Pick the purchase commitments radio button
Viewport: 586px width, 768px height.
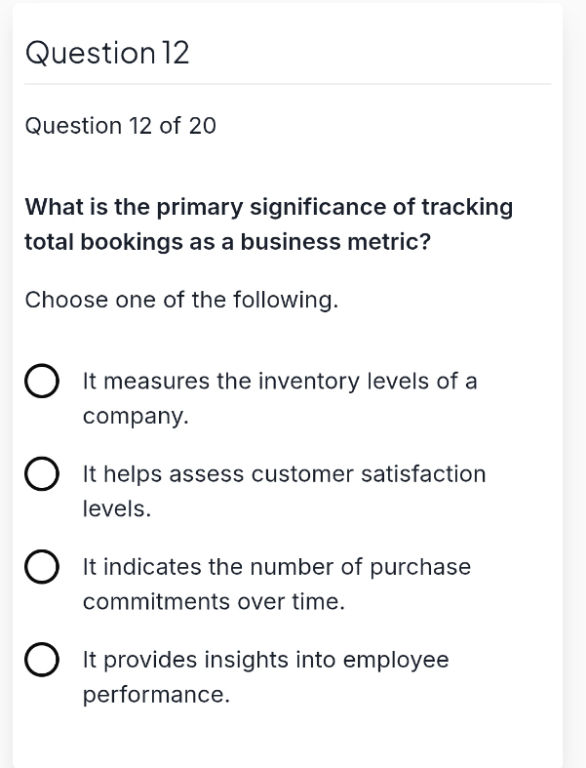[42, 567]
